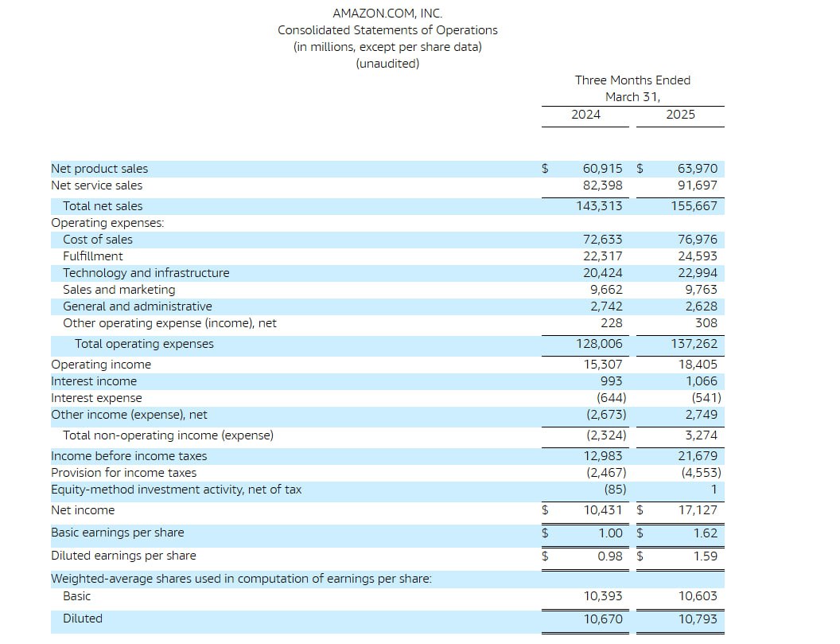Click the 'Sales and marketing' row label
Screen dimensions: 840x644
point(119,290)
